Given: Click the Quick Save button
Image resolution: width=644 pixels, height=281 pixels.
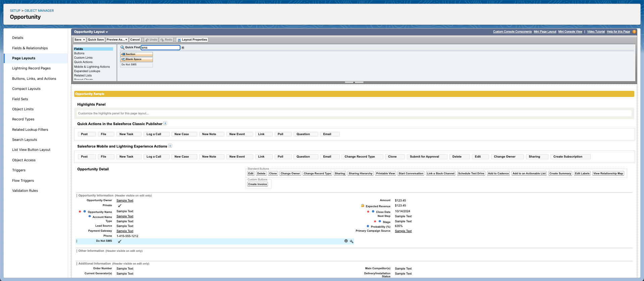Looking at the screenshot, I should coord(96,40).
